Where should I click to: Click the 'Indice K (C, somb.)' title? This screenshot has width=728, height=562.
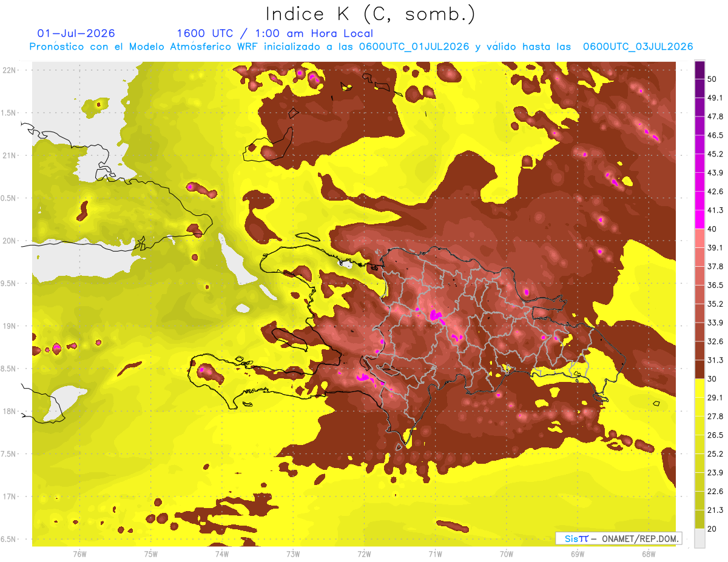(x=370, y=14)
